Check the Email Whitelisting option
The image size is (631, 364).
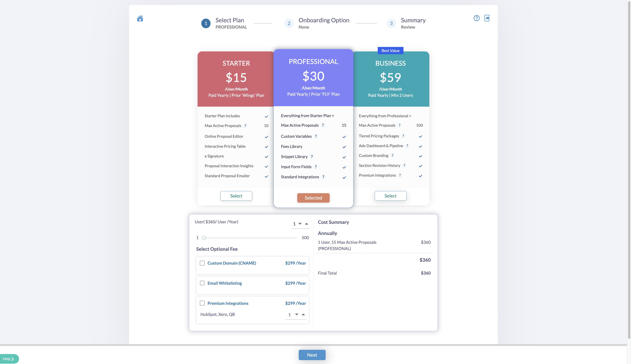click(202, 283)
